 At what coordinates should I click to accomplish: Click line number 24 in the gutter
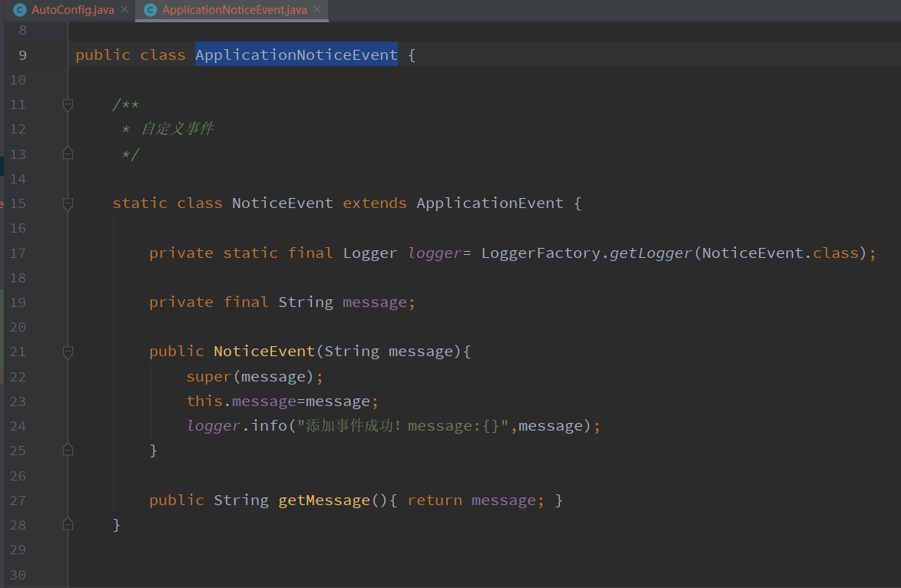[x=18, y=426]
